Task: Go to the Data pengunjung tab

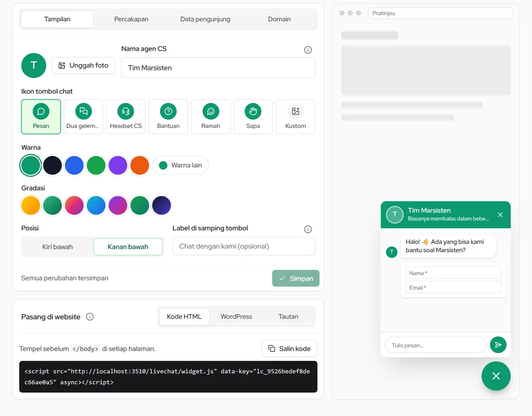Action: coord(205,19)
